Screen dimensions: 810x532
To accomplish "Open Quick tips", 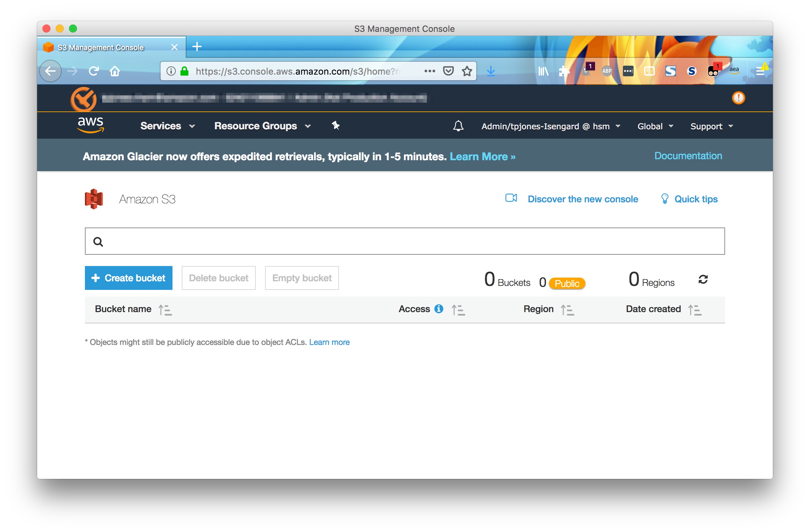I will tap(696, 199).
